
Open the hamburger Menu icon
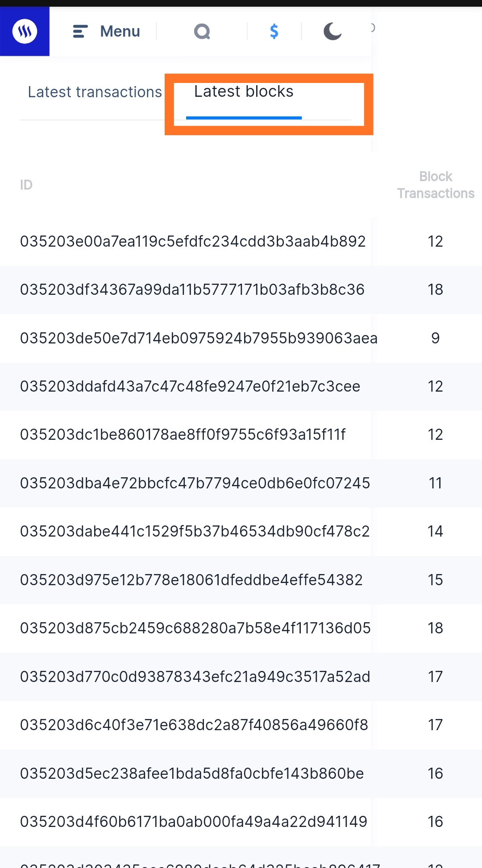80,31
